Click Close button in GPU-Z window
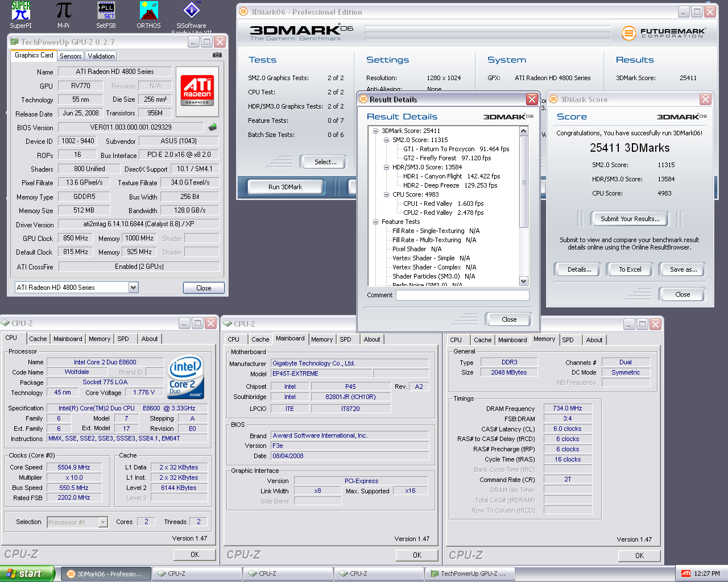728x582 pixels. pyautogui.click(x=204, y=288)
